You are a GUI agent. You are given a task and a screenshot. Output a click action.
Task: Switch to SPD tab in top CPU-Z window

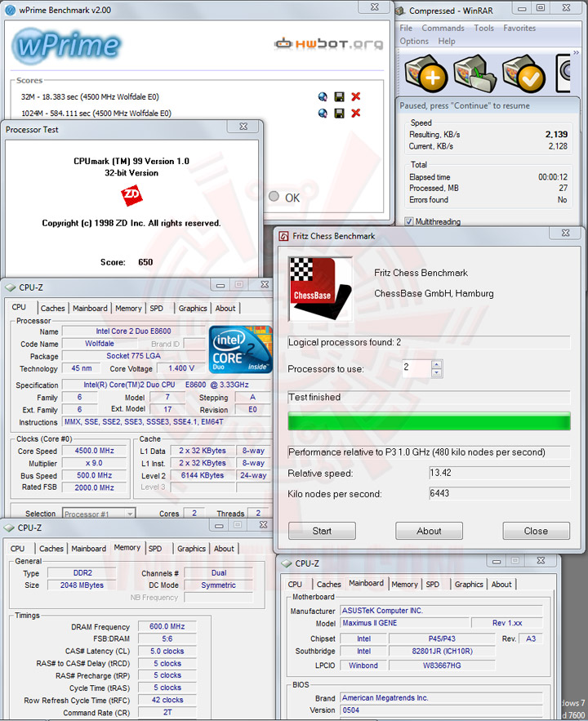tap(156, 308)
